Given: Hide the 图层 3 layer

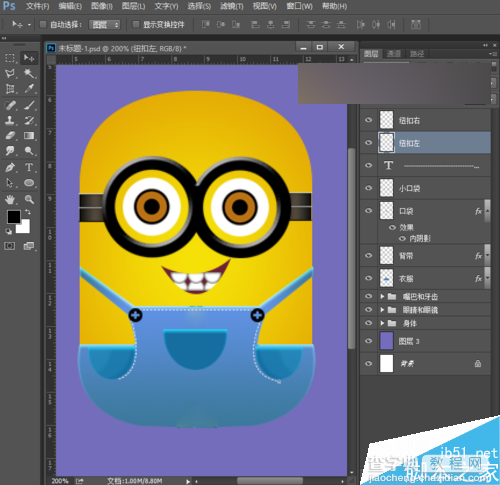Looking at the screenshot, I should (368, 341).
